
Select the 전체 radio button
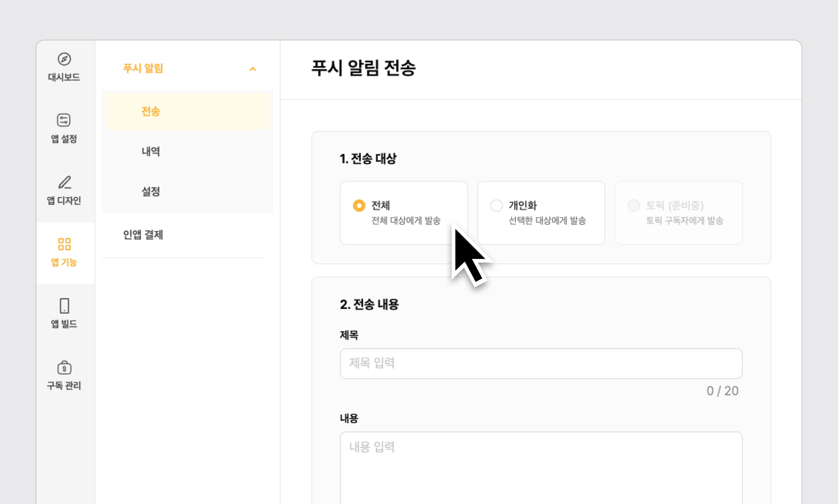[x=359, y=205]
